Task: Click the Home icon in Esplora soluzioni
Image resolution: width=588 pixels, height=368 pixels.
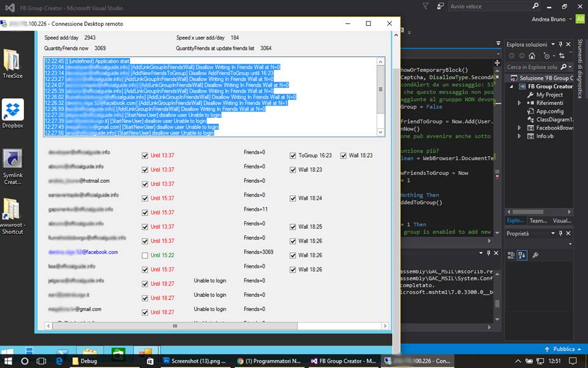Action: (532, 56)
